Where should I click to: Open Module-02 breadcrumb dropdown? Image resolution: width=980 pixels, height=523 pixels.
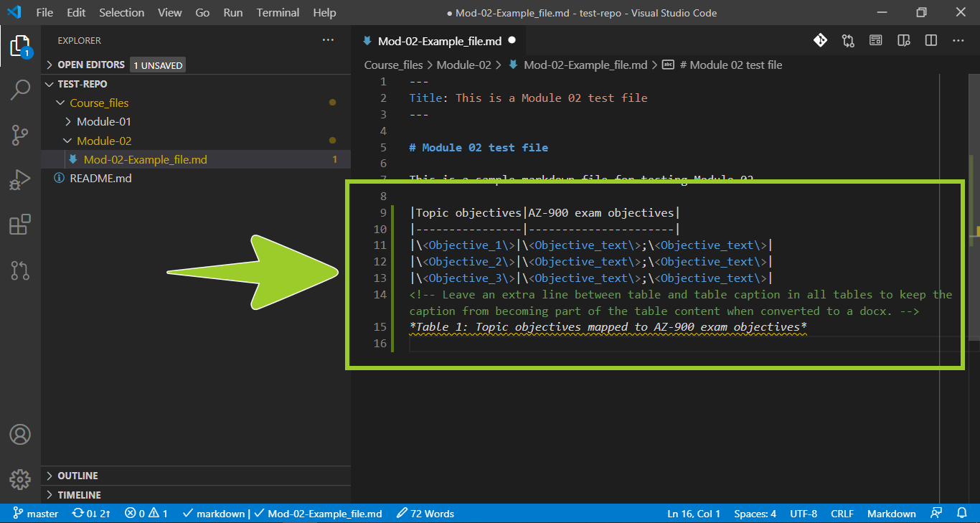tap(463, 65)
